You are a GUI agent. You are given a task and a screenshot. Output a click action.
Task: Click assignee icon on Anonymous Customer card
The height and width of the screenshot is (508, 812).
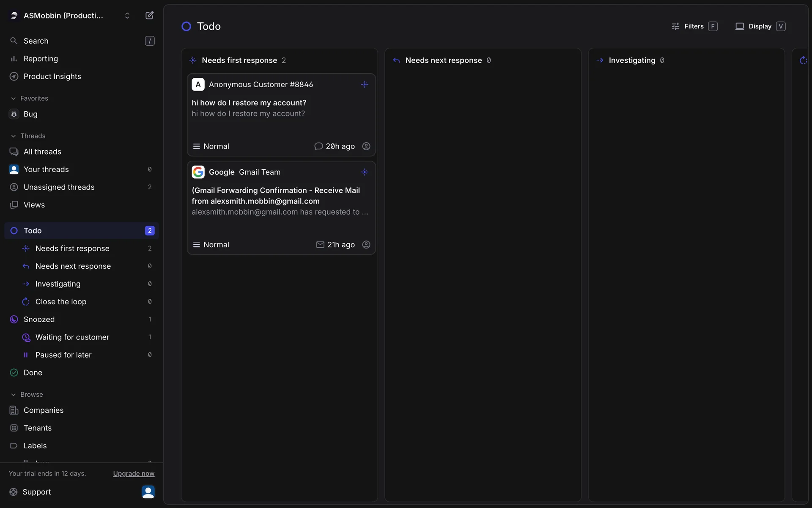coord(366,146)
